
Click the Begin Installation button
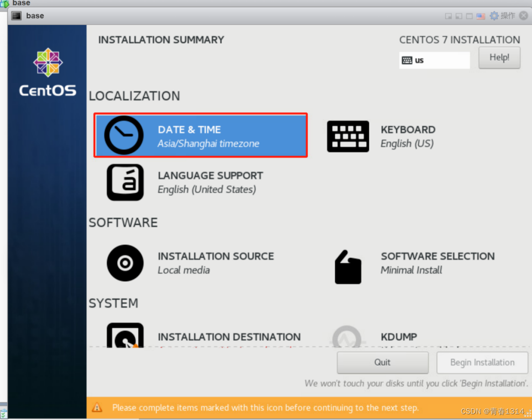tap(482, 363)
